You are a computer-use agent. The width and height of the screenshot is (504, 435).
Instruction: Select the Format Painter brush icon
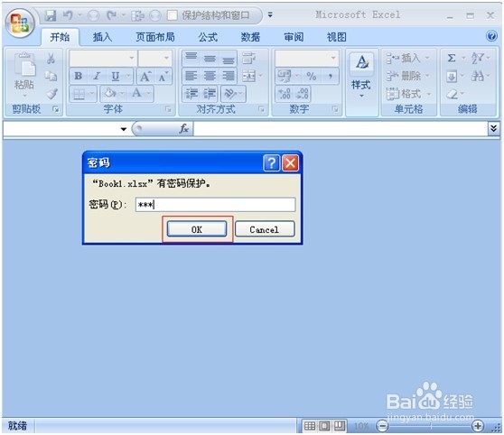51,94
